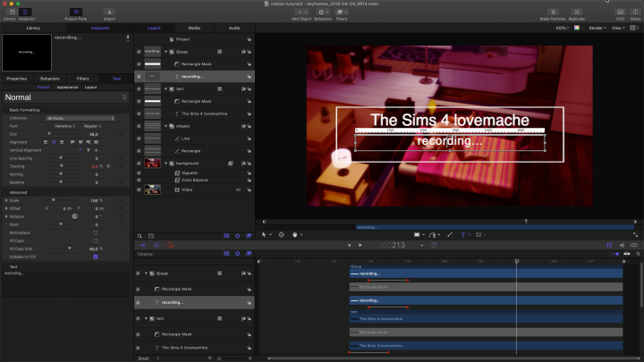Viewport: 644px width, 362px height.
Task: Select the rectangle mask tool
Action: [479, 235]
